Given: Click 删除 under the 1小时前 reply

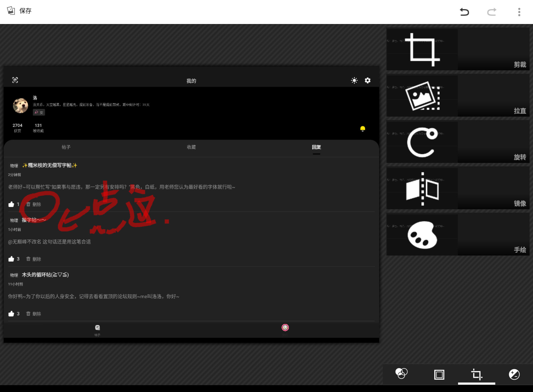Looking at the screenshot, I should click(34, 259).
